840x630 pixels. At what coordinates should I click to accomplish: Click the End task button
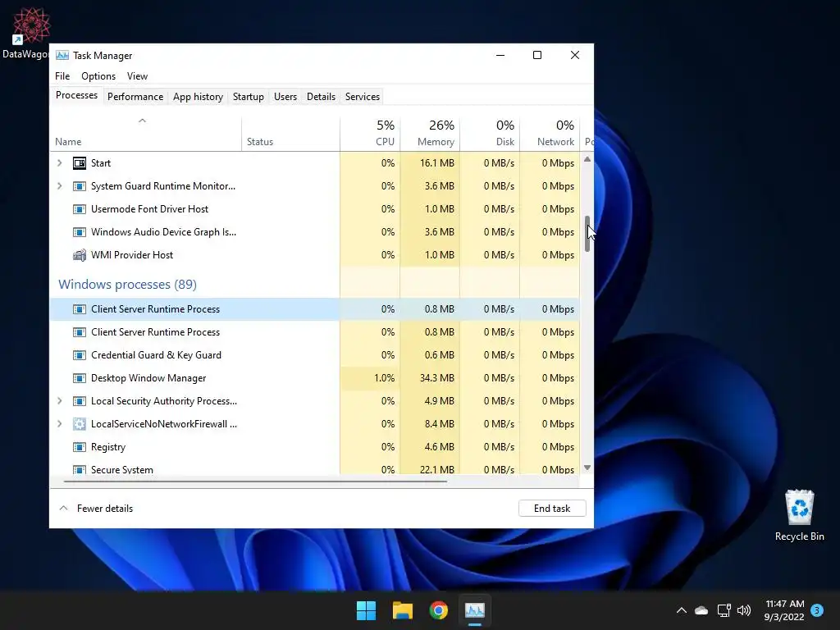point(552,509)
